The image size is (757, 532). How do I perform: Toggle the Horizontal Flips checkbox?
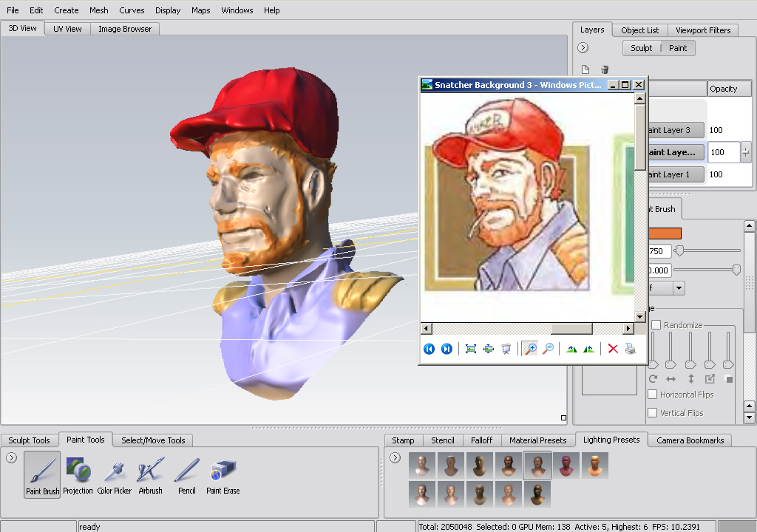[652, 395]
